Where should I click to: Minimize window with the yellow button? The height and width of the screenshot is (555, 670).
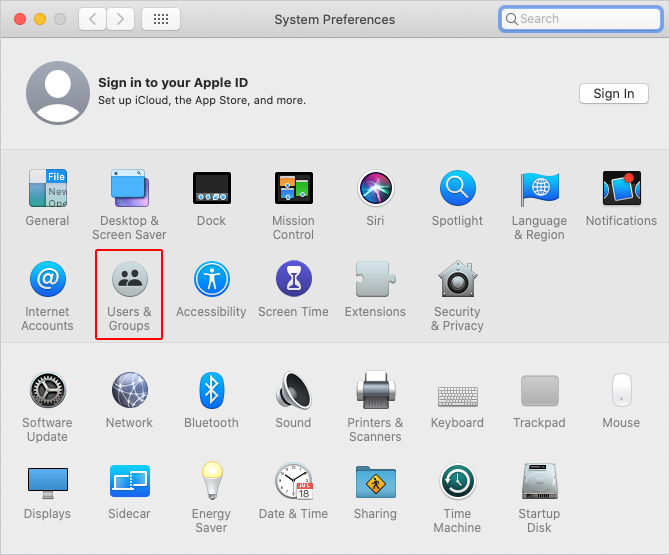(x=40, y=19)
